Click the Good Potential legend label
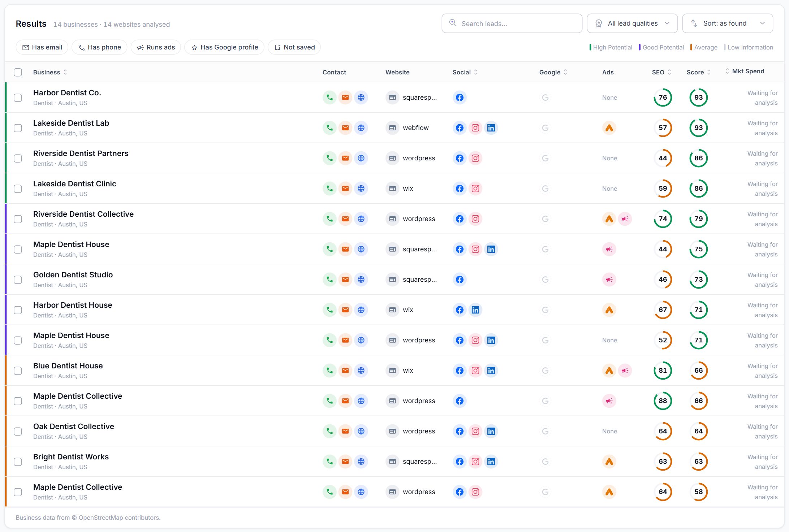 663,47
